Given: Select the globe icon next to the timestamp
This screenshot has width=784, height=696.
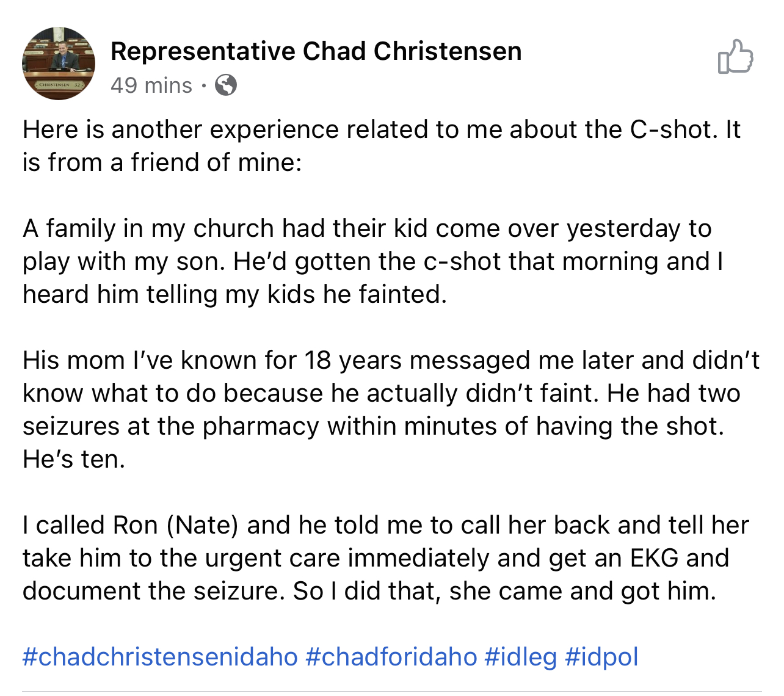Looking at the screenshot, I should 226,85.
